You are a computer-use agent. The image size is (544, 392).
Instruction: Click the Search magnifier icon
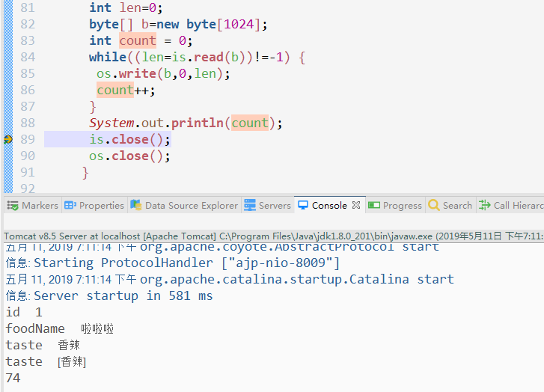(x=434, y=205)
